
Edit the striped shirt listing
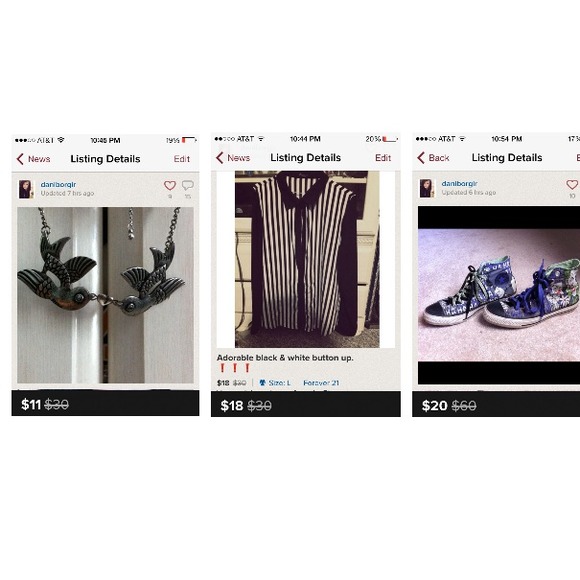[x=383, y=158]
